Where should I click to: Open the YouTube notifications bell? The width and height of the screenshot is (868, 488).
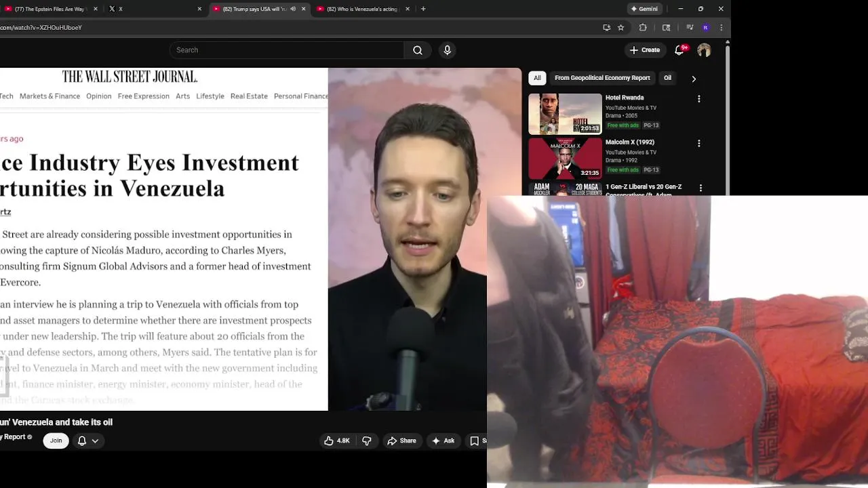pyautogui.click(x=679, y=50)
